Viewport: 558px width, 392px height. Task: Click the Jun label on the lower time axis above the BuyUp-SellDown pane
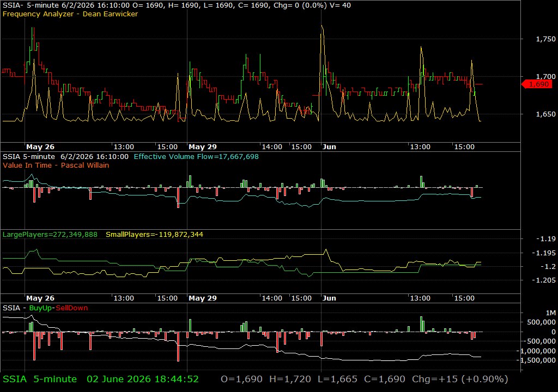(329, 298)
